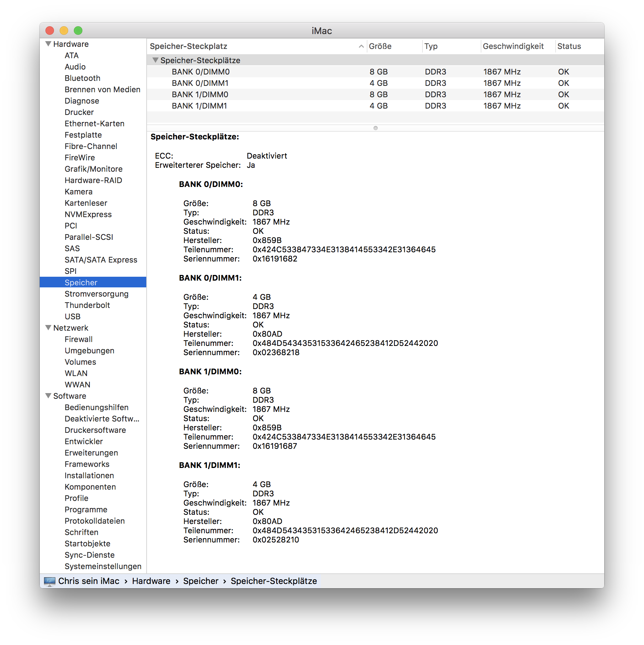Open Bluetooth in the sidebar

click(x=83, y=78)
